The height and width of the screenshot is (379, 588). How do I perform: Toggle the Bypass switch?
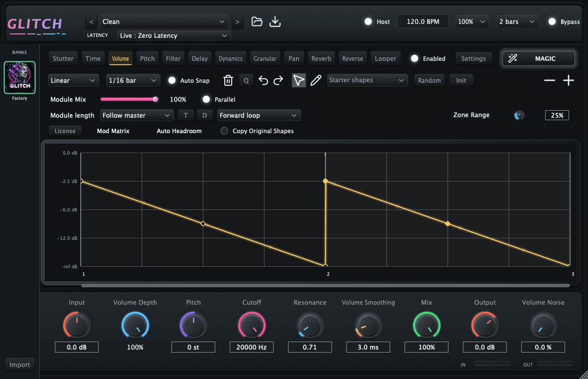pos(552,21)
